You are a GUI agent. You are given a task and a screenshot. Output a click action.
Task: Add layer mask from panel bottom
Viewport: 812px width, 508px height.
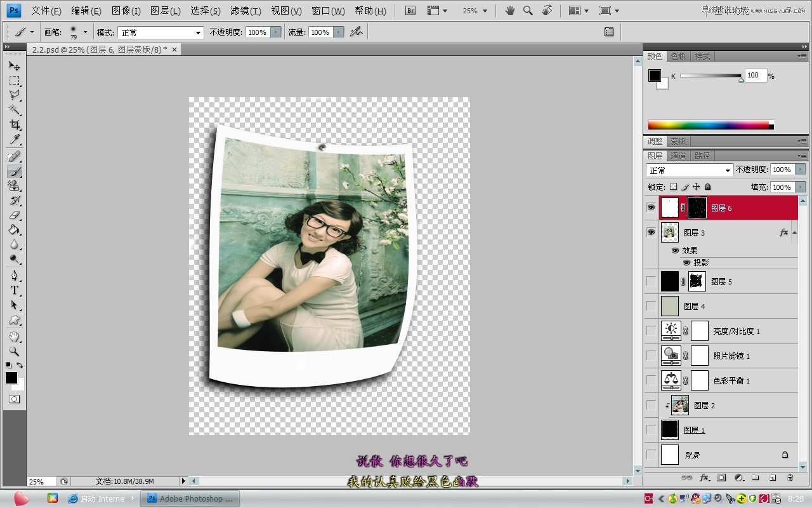point(721,478)
